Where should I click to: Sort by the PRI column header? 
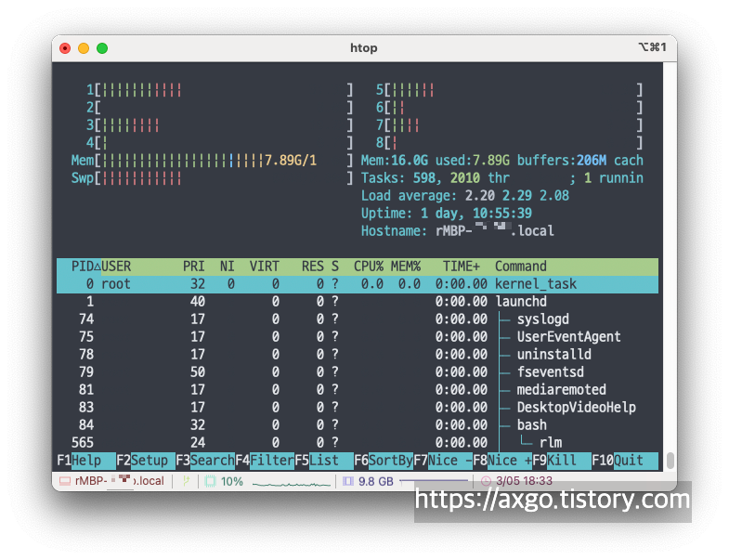point(193,267)
